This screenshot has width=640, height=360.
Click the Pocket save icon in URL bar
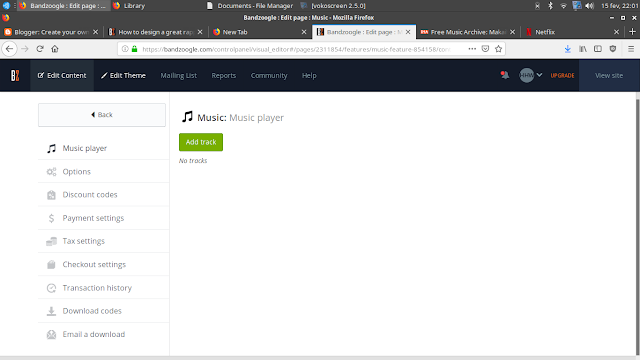click(x=485, y=49)
